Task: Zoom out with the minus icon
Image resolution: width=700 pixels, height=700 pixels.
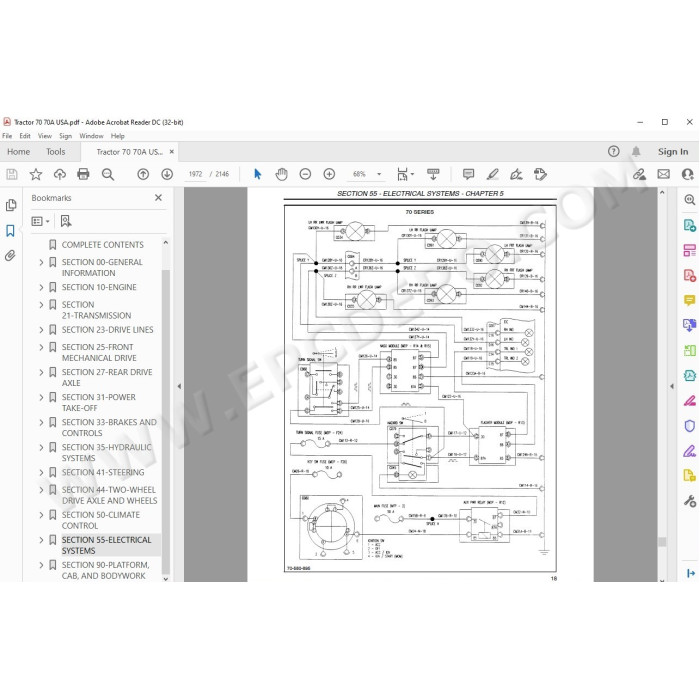Action: click(x=305, y=174)
